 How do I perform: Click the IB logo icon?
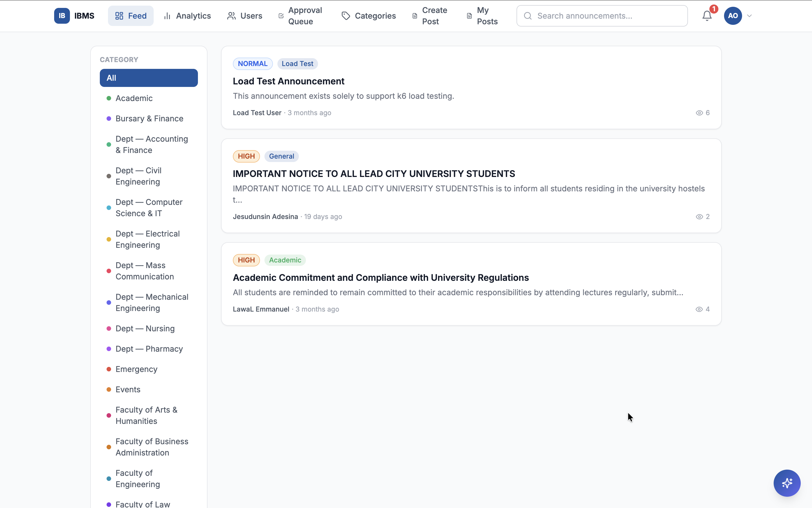62,16
